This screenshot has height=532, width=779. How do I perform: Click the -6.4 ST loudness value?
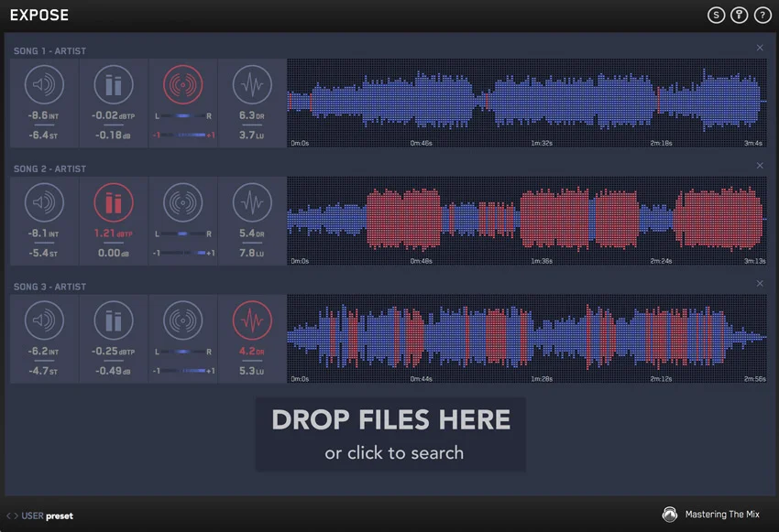(43, 135)
